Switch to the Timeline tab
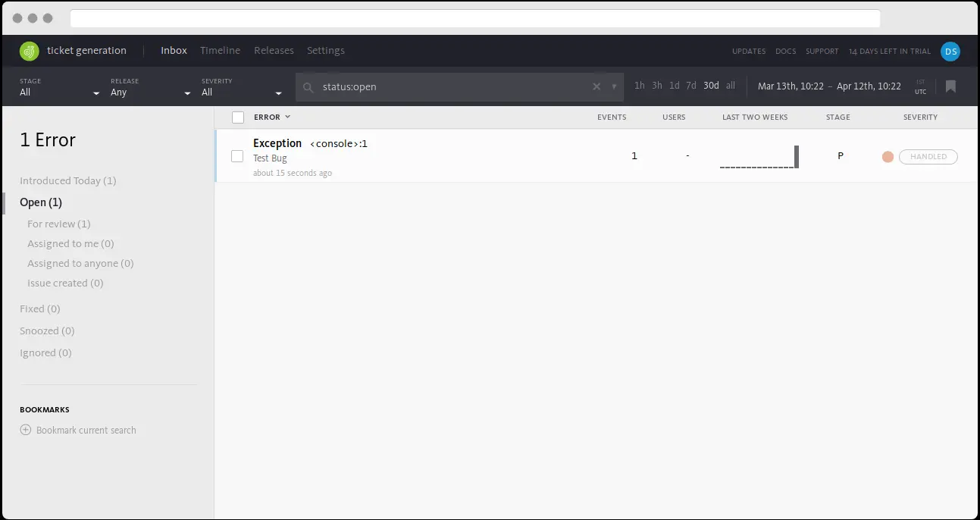The height and width of the screenshot is (520, 980). coord(220,51)
